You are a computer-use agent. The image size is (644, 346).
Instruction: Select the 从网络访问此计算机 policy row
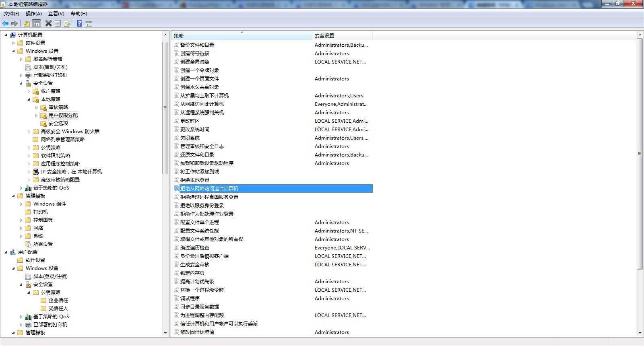[273, 104]
